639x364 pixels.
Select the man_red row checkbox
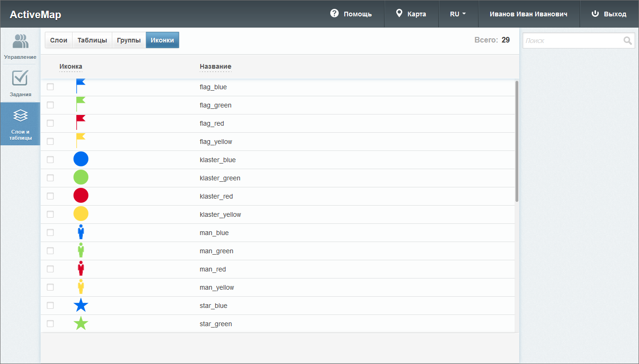(51, 269)
